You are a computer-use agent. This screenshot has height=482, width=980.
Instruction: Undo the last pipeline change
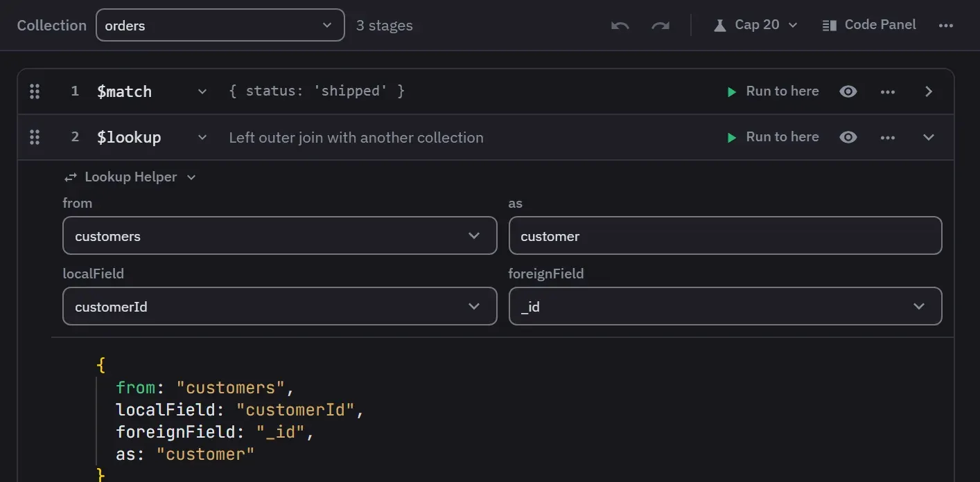620,25
